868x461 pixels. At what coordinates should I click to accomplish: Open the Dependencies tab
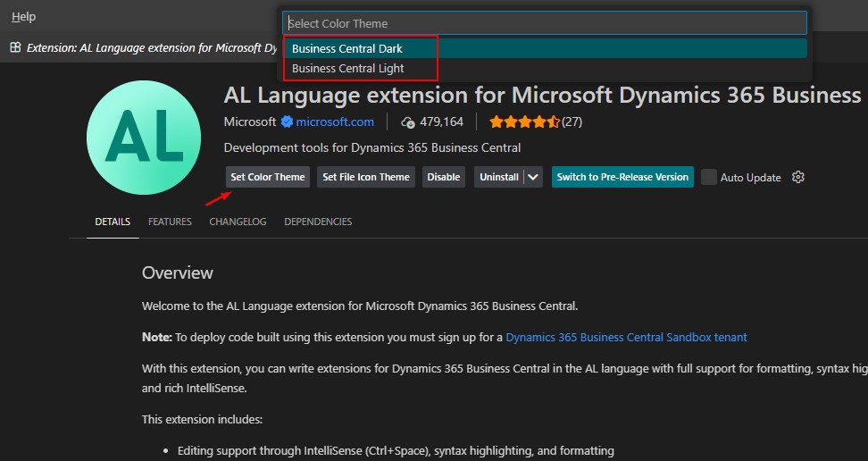click(x=318, y=222)
